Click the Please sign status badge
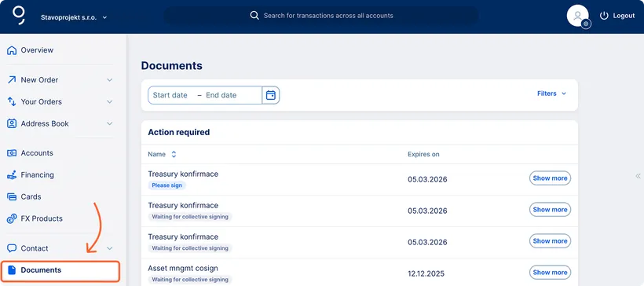Viewport: 644px width, 286px height. pyautogui.click(x=166, y=185)
